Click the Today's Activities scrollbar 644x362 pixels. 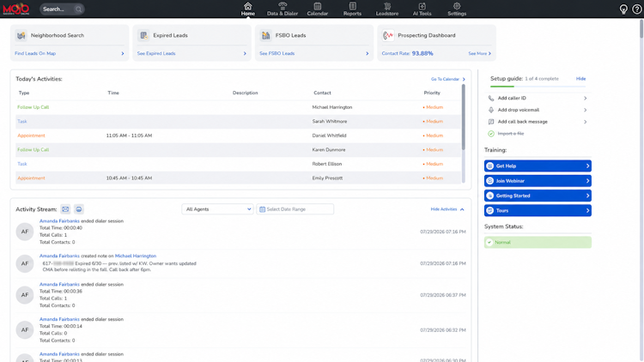[x=464, y=117]
